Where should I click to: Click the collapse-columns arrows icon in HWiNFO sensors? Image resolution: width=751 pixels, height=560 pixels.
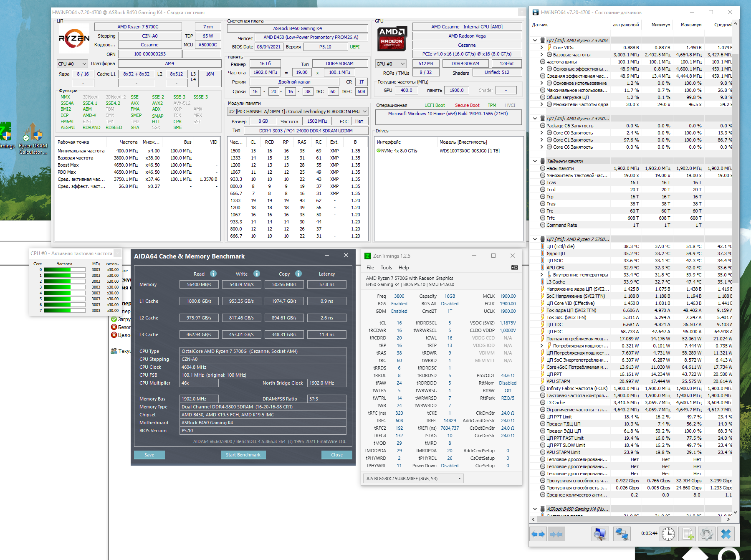pos(556,534)
